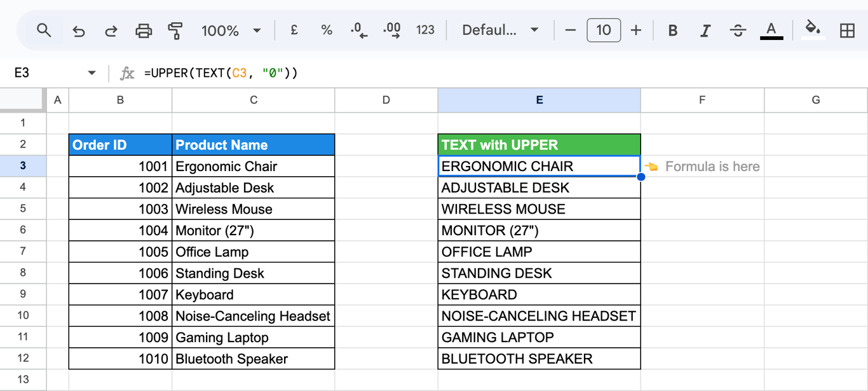Toggle strikethrough formatting

738,31
